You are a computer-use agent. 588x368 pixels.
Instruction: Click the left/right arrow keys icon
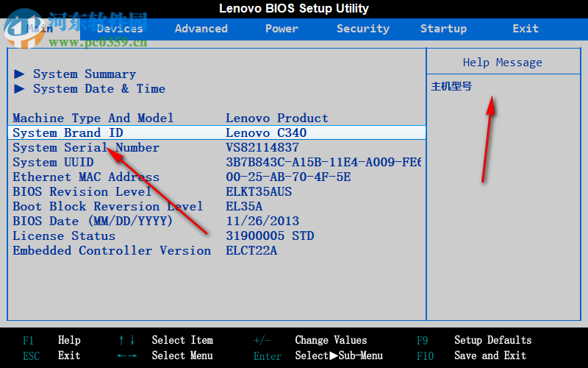[126, 355]
